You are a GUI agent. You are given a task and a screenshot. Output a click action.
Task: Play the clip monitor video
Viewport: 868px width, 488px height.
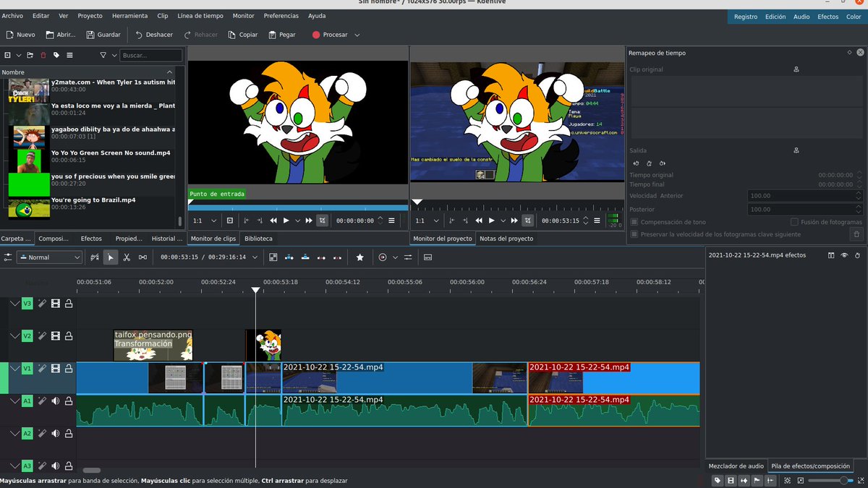pos(286,221)
